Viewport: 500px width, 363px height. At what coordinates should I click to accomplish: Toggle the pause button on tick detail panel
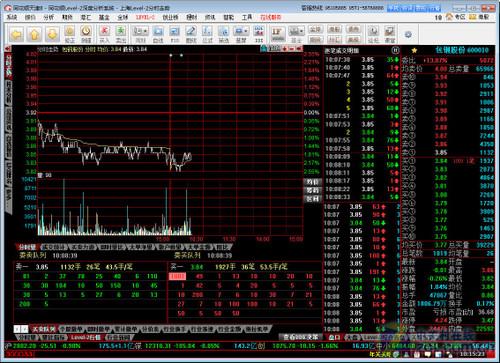[395, 51]
